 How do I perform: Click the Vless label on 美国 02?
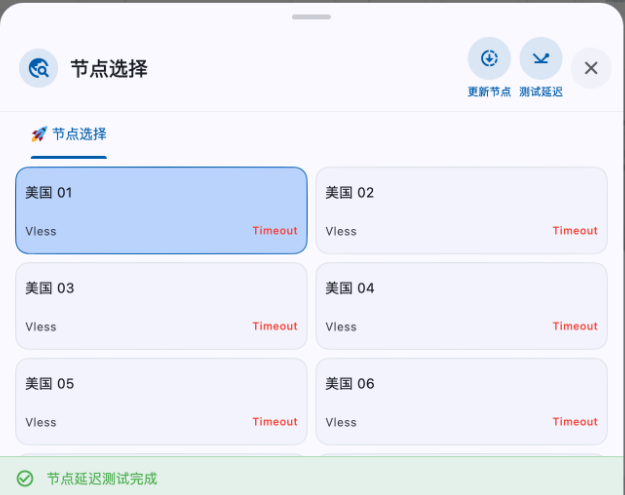coord(341,232)
